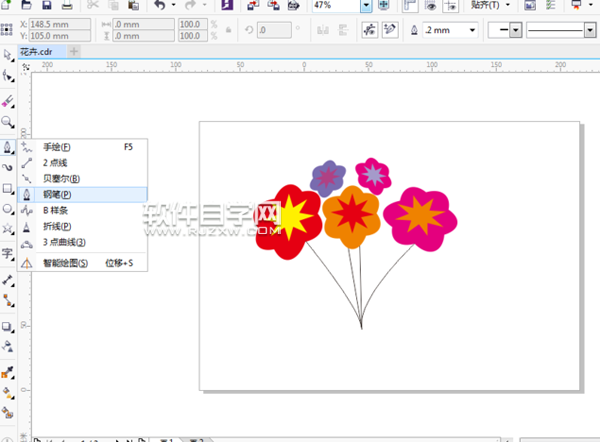600x442 pixels.
Task: Choose 智能绘图(S) from the flyout
Action: click(x=65, y=263)
